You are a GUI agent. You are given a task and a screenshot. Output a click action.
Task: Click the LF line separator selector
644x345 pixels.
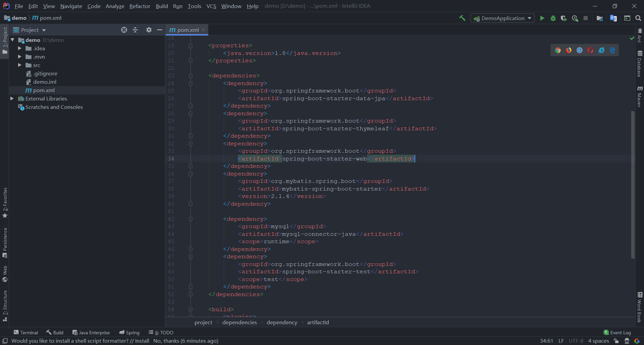pos(561,341)
